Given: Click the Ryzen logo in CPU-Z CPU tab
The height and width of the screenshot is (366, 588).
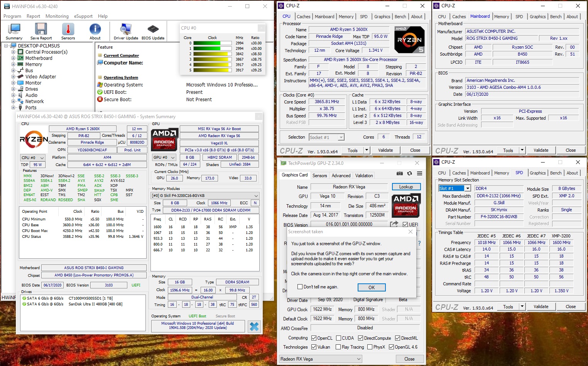Looking at the screenshot, I should 409,40.
